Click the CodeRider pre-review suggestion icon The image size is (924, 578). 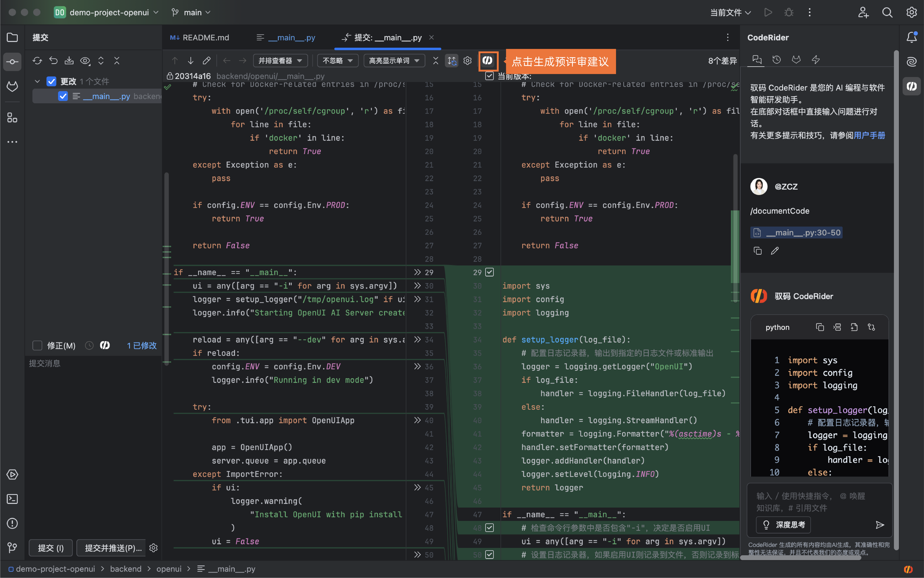coord(487,61)
